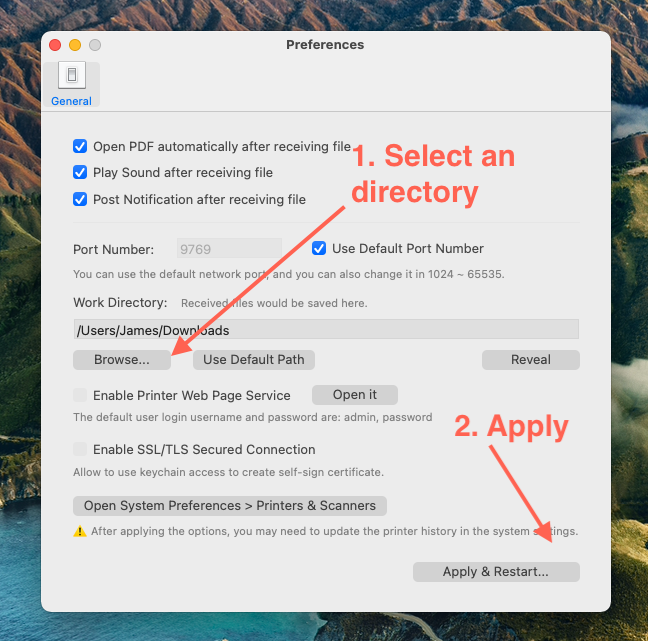The height and width of the screenshot is (641, 648).
Task: Click the Browse... button
Action: (x=122, y=360)
